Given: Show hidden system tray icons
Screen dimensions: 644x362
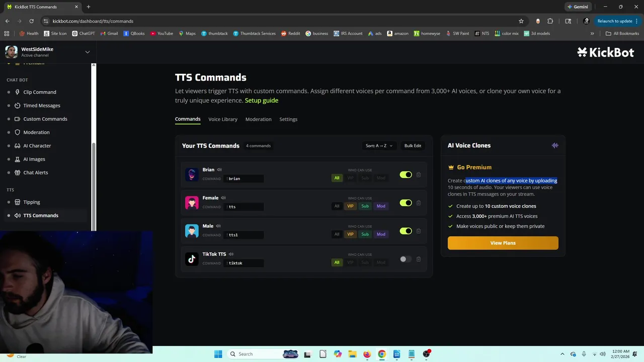Looking at the screenshot, I should pyautogui.click(x=562, y=354).
